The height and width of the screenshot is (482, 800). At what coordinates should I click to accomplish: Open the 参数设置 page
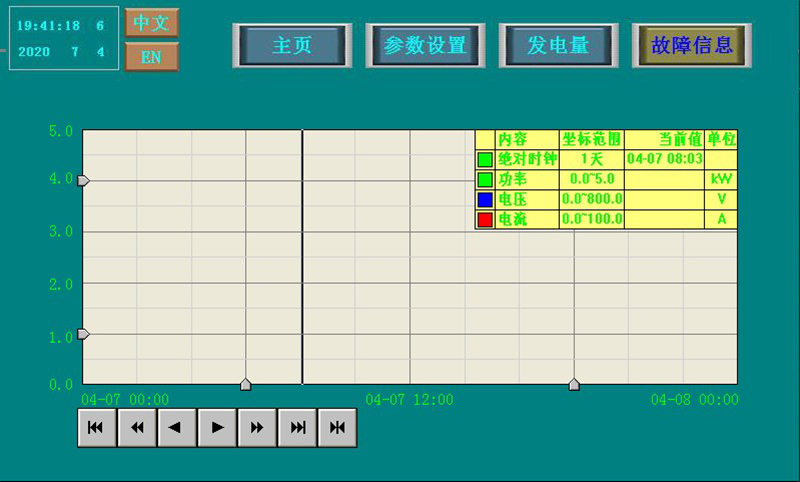(x=425, y=46)
